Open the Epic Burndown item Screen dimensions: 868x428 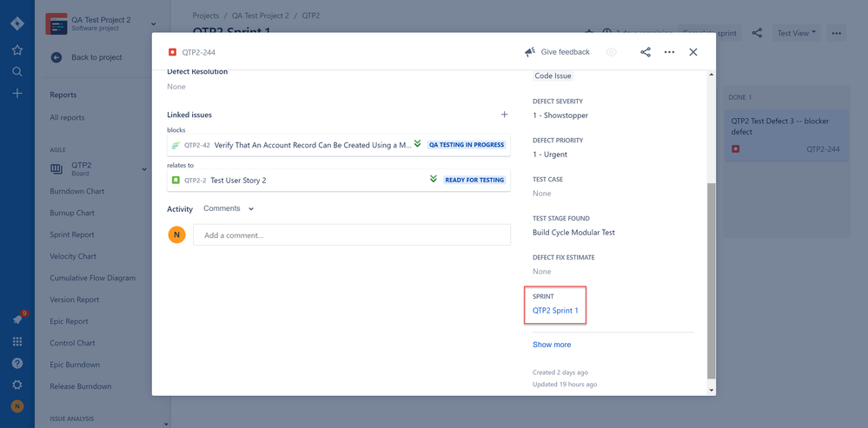coord(75,365)
